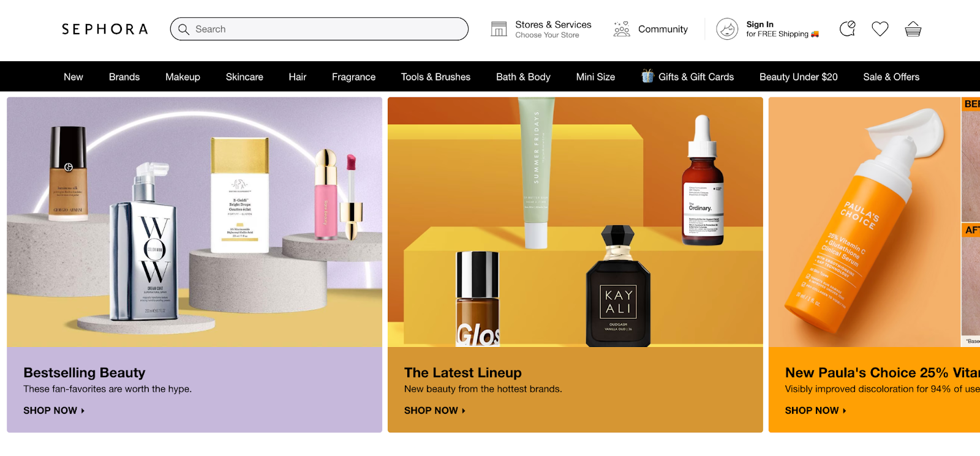Click the Sephora logo
980x456 pixels.
pos(105,29)
